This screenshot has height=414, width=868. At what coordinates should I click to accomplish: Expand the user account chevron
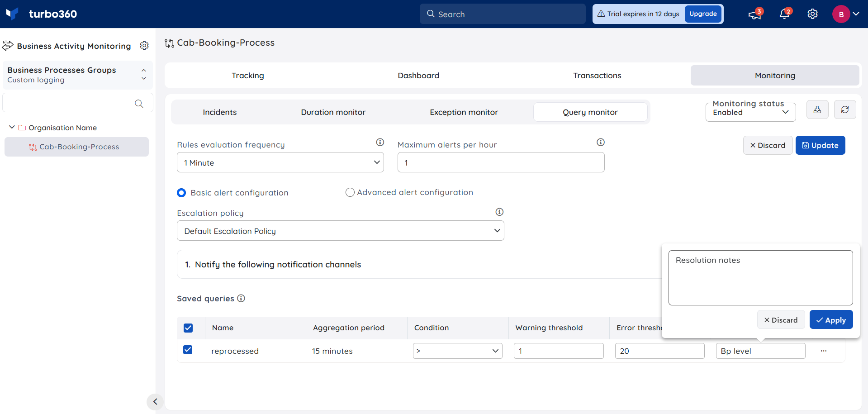pyautogui.click(x=856, y=14)
